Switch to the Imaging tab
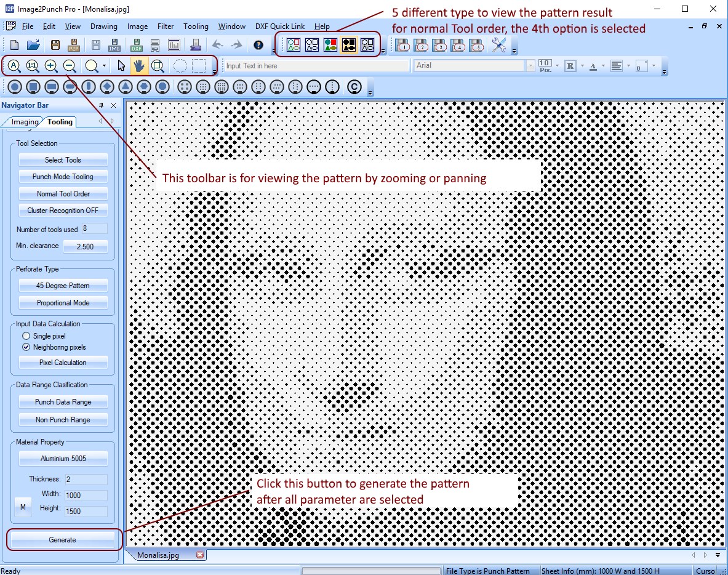This screenshot has height=575, width=728. (x=25, y=122)
